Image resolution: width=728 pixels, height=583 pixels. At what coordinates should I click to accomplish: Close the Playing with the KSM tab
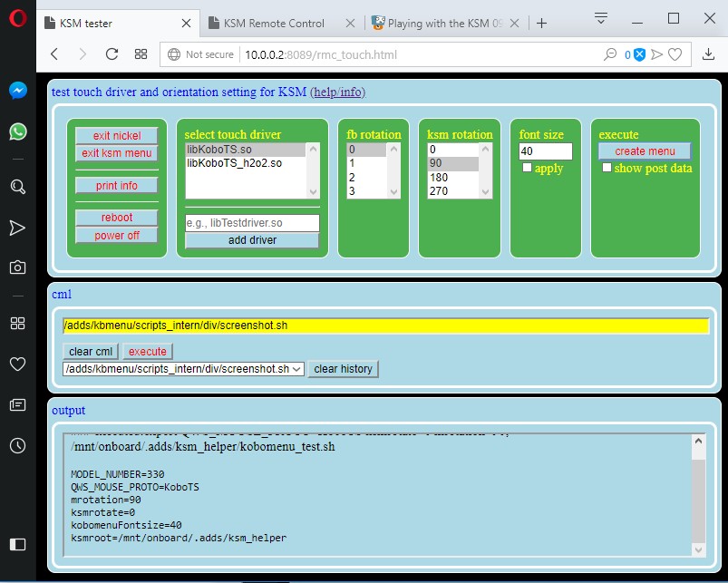pyautogui.click(x=514, y=24)
